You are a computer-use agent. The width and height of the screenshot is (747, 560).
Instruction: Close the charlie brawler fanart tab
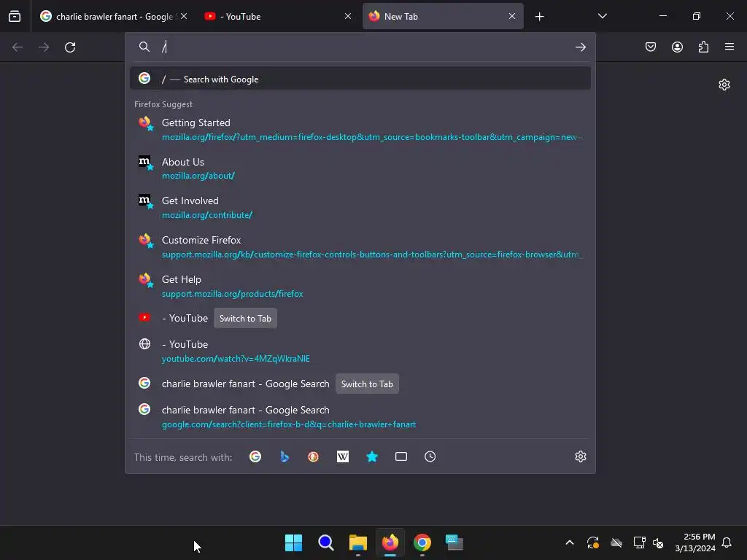[x=184, y=16]
